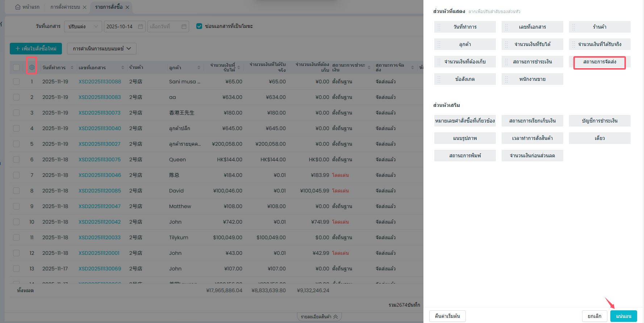Expand รายละเอียดสินค้า panel at bottom
644x323 pixels.
click(319, 316)
